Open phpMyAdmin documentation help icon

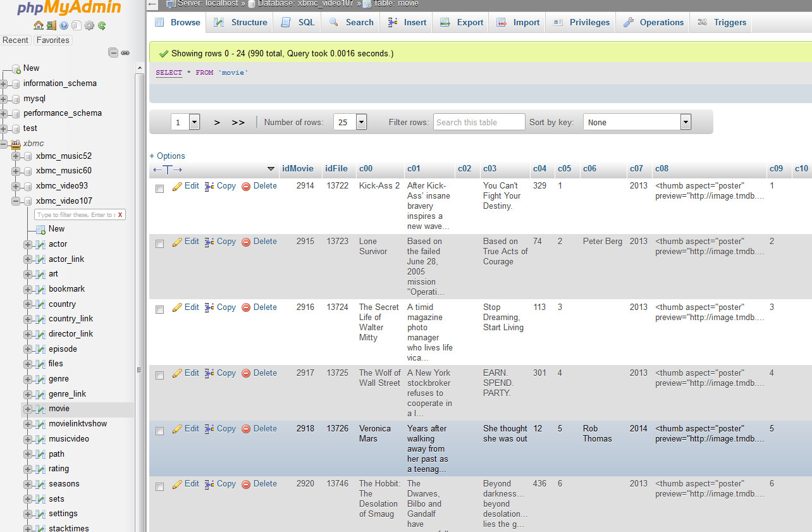(64, 26)
